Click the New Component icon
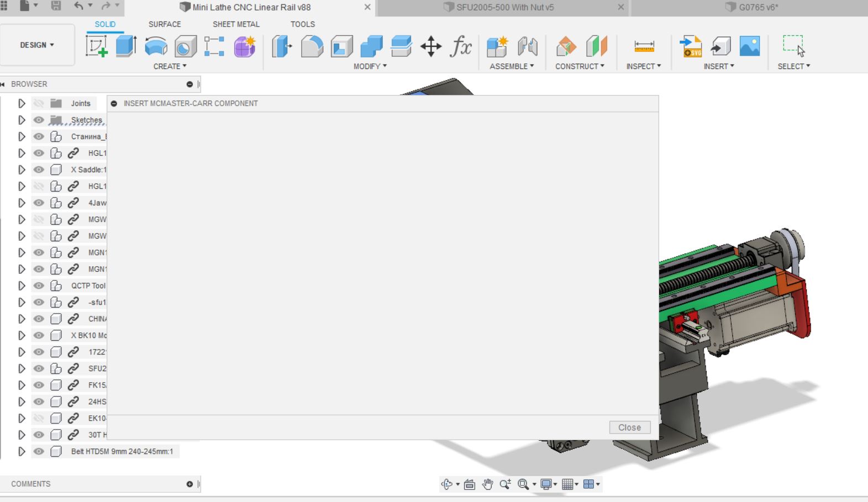Viewport: 868px width, 502px height. pos(497,46)
